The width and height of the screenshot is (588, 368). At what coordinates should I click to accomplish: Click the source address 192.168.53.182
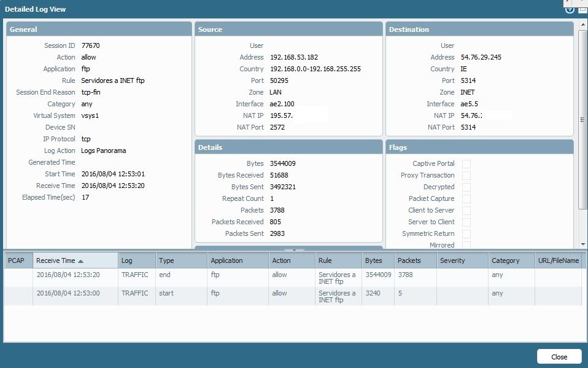(294, 57)
